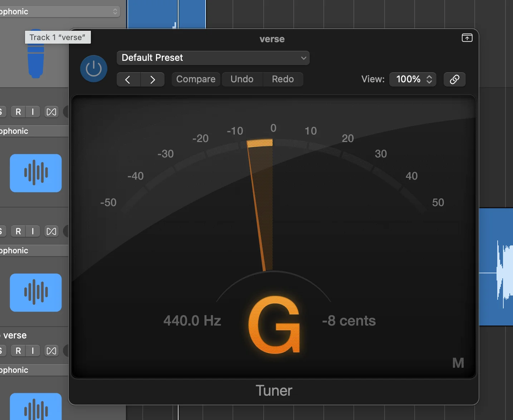Open the Tuner in a separate window
This screenshot has height=420, width=513.
point(467,38)
